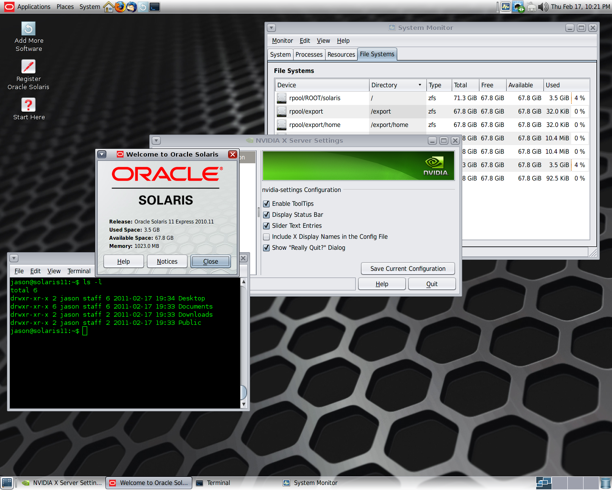Sort by the Device column header
The width and height of the screenshot is (612, 490).
tap(322, 85)
